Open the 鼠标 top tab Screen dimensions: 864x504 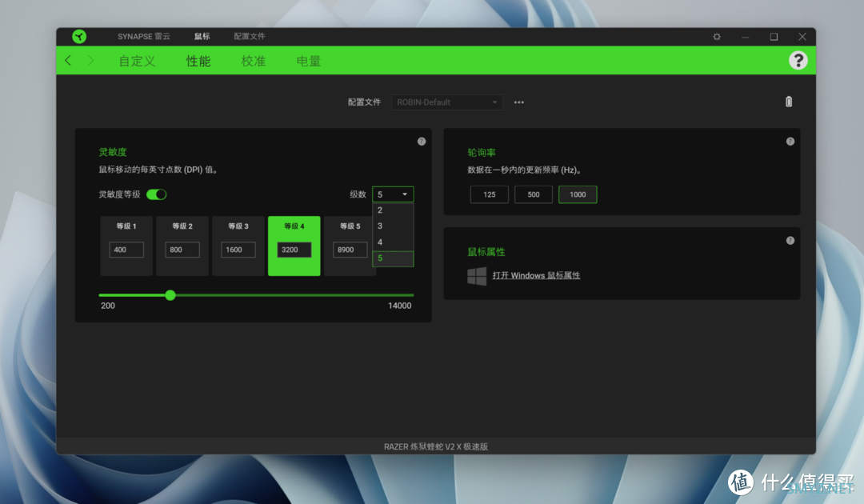tap(202, 36)
